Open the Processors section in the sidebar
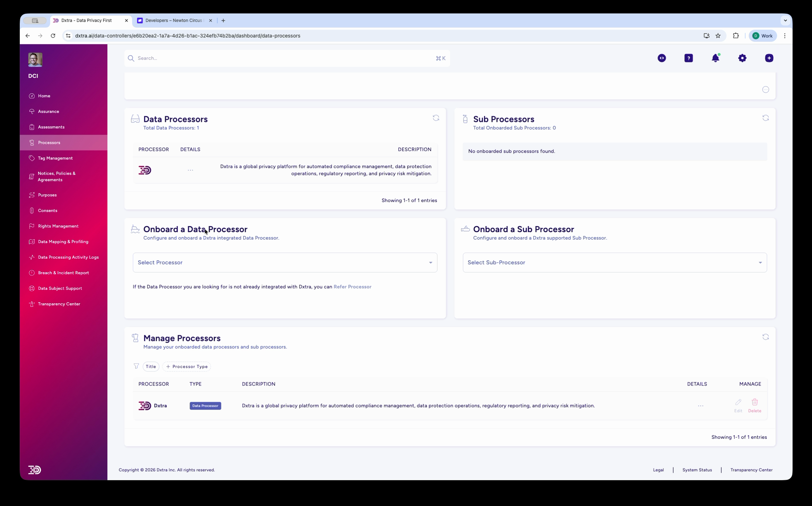The image size is (812, 506). tap(49, 142)
